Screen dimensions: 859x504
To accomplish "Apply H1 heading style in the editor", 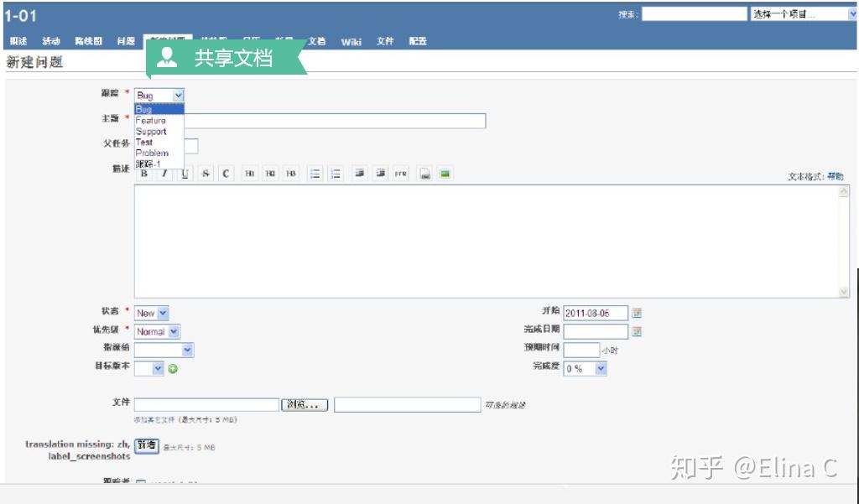I will (x=250, y=174).
